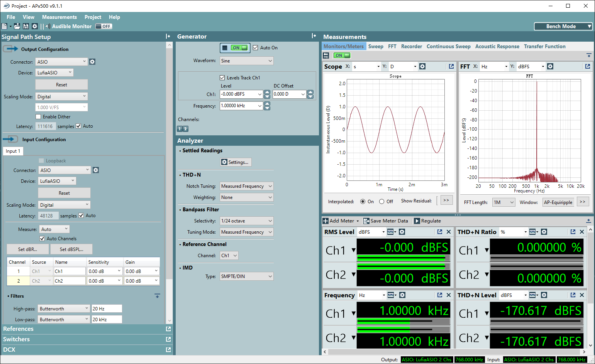Viewport: 595px width, 364px height.
Task: Click the RMS Level Ch1 bar meter
Action: pos(403,258)
